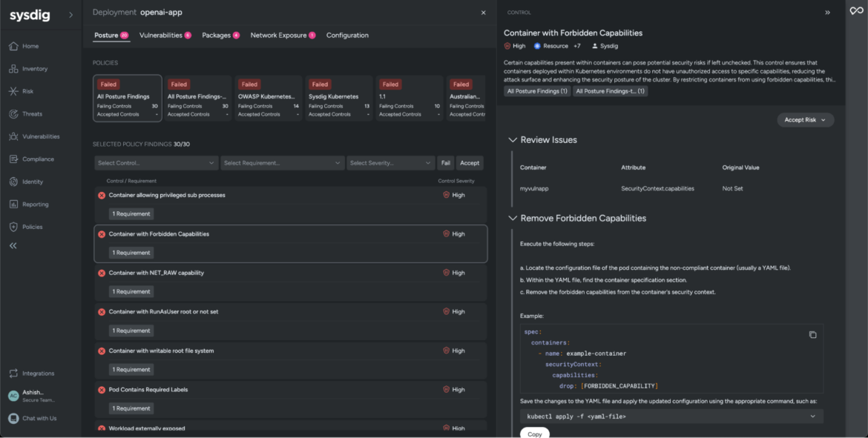
Task: Click the AC user avatar
Action: 13,396
